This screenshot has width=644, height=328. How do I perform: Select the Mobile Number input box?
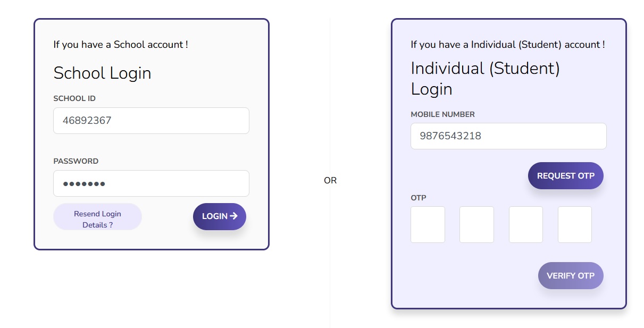tap(508, 136)
